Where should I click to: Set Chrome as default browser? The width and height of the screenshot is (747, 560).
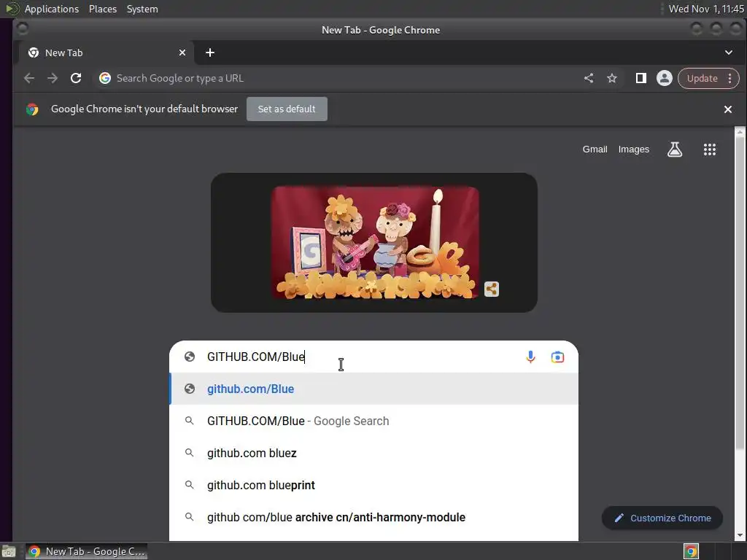(x=287, y=109)
